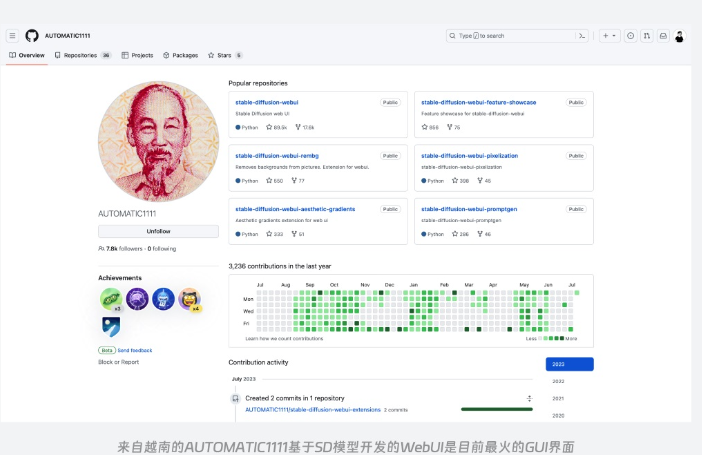Click the AUTOMATIC1111 profile picture
Screen dimensions: 702x455
[x=158, y=142]
